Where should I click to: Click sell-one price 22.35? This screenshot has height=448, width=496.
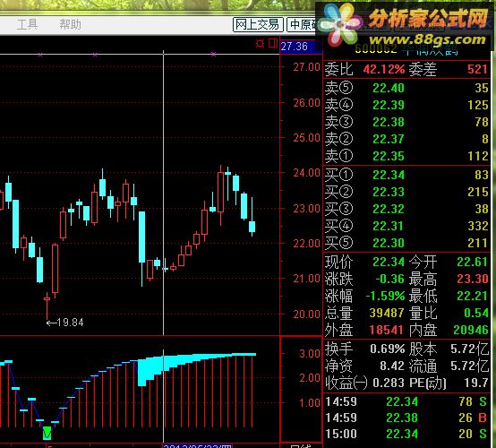click(389, 157)
